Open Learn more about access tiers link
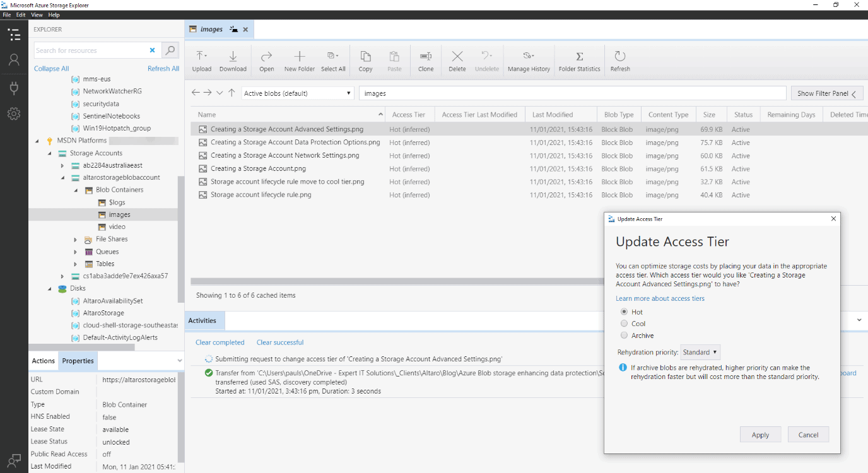The height and width of the screenshot is (473, 868). point(660,298)
